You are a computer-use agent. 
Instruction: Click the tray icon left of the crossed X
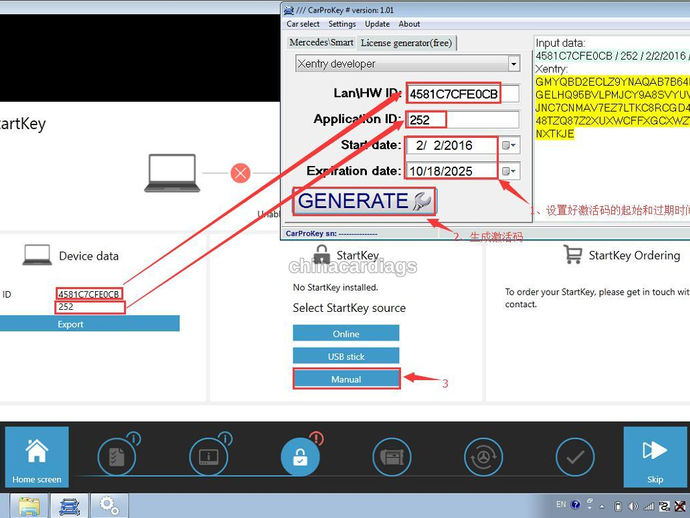click(x=664, y=506)
